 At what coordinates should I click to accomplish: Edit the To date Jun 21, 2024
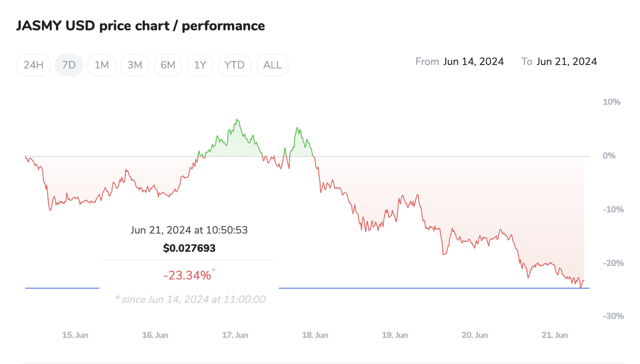566,62
